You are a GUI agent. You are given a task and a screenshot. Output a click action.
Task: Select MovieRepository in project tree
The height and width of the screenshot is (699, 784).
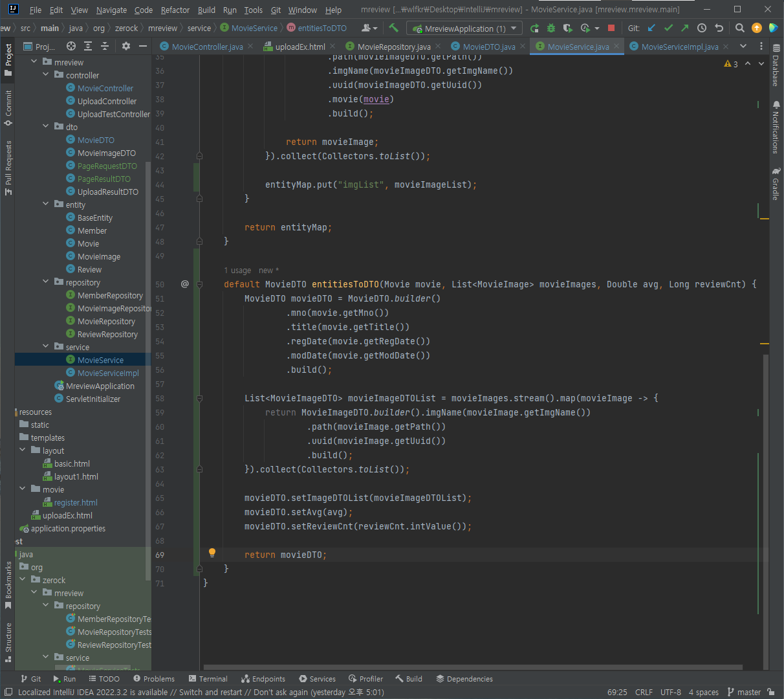click(x=106, y=321)
